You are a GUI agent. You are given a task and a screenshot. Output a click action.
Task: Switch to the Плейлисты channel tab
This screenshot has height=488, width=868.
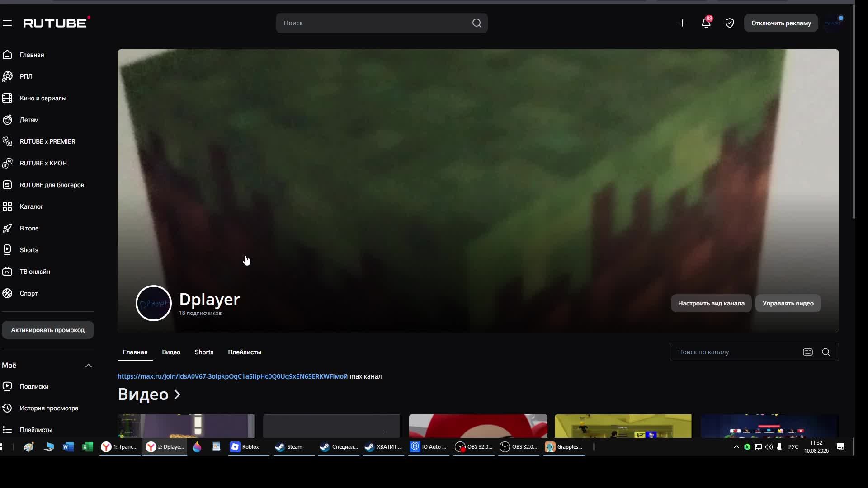(245, 352)
